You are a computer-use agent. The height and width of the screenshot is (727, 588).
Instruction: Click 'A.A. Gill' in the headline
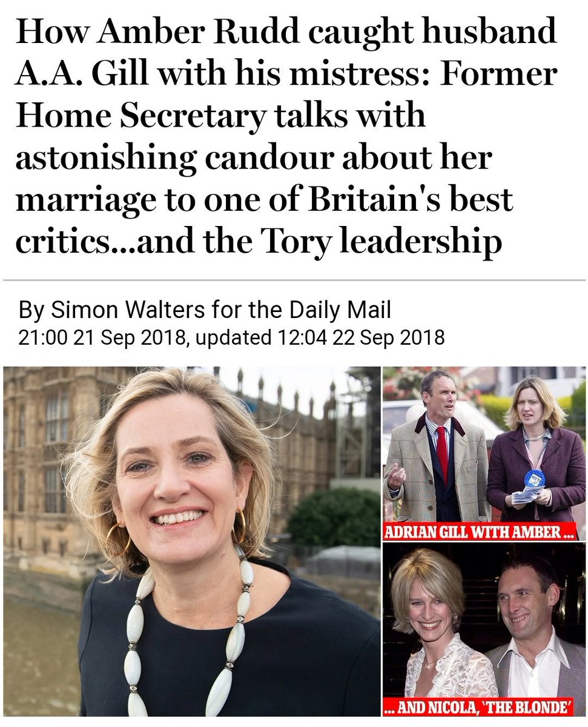click(80, 75)
